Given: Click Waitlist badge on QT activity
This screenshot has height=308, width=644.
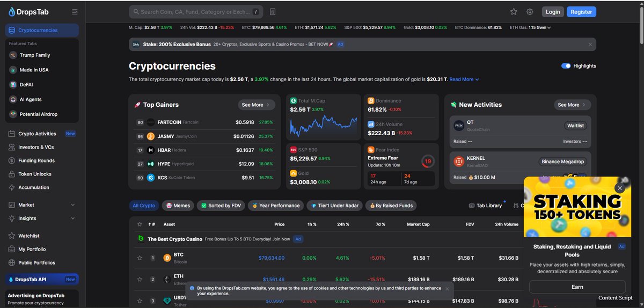Looking at the screenshot, I should (x=576, y=126).
